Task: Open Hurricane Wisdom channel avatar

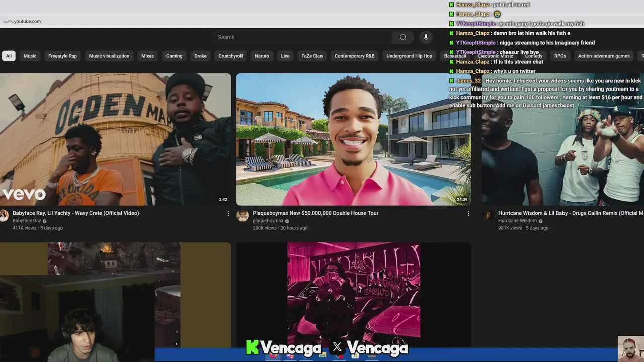Action: [x=488, y=216]
